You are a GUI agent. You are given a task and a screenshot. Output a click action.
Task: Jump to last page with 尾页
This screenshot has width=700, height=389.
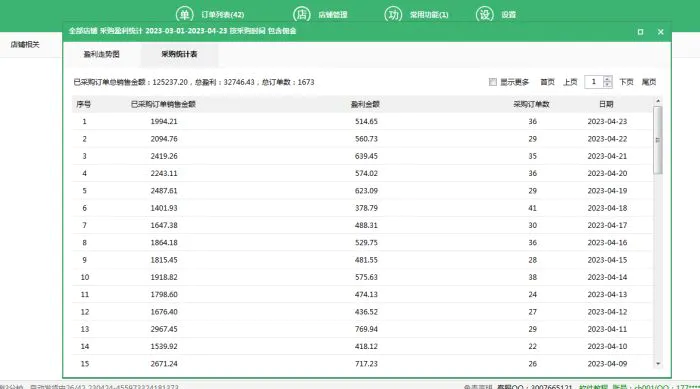coord(649,82)
